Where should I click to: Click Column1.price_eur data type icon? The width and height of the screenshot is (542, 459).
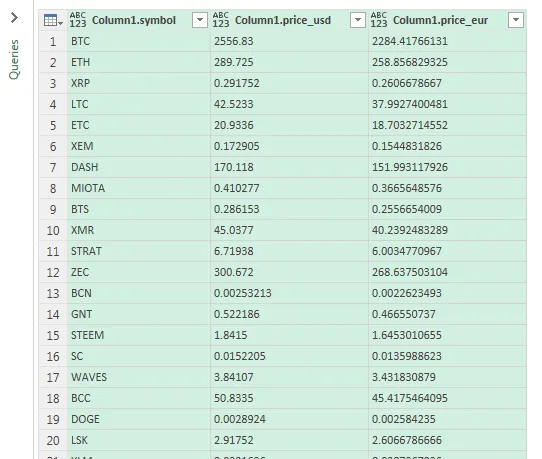[379, 20]
